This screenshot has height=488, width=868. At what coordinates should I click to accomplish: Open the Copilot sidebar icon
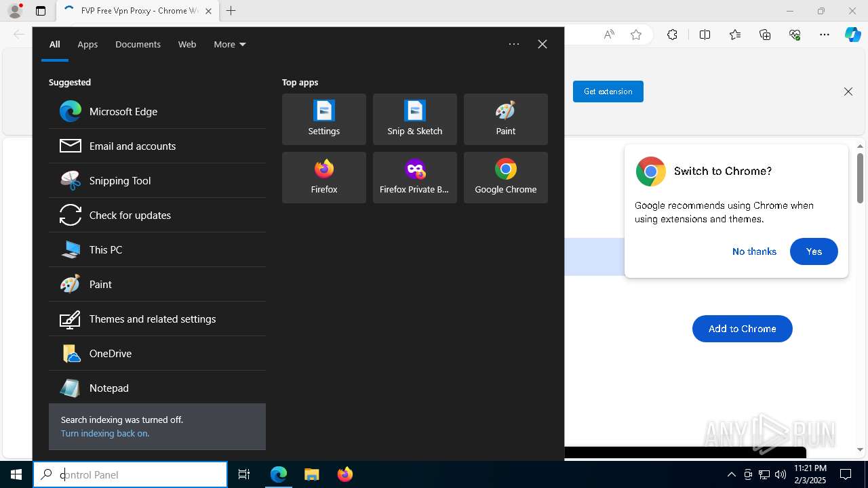tap(853, 35)
